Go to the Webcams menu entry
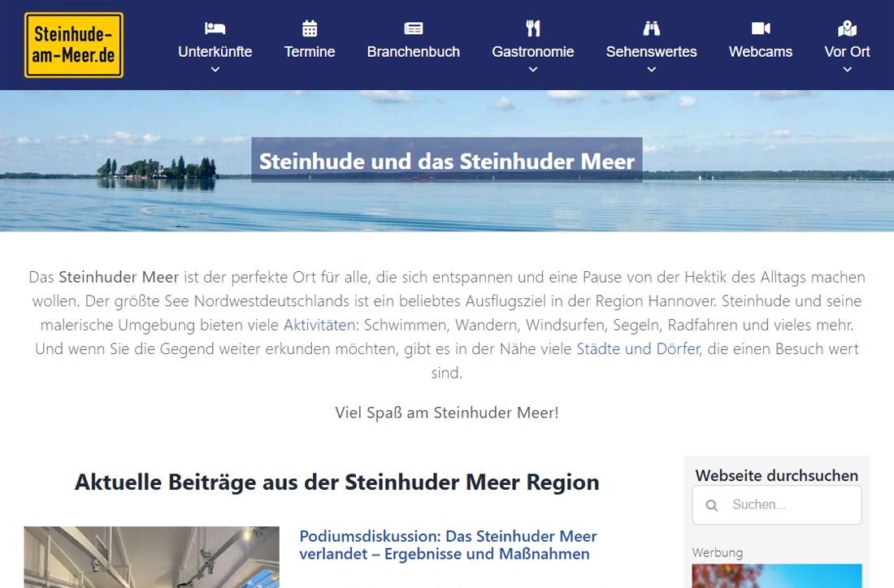The image size is (894, 588). coord(761,52)
